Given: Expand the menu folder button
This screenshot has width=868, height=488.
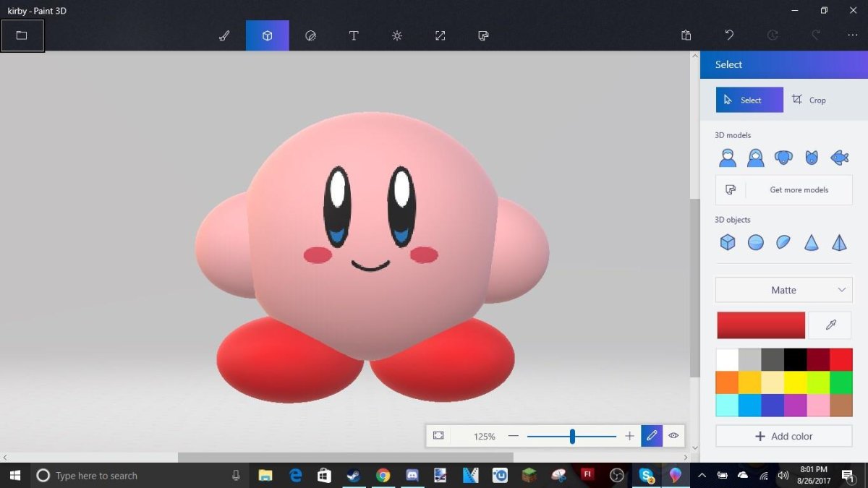Looking at the screenshot, I should tap(22, 35).
